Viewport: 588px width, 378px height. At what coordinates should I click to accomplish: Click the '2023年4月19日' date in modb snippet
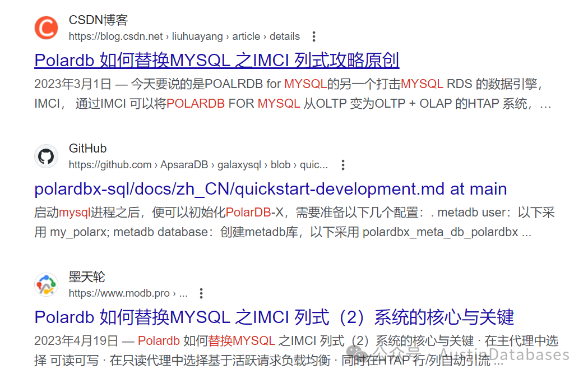[x=76, y=341]
